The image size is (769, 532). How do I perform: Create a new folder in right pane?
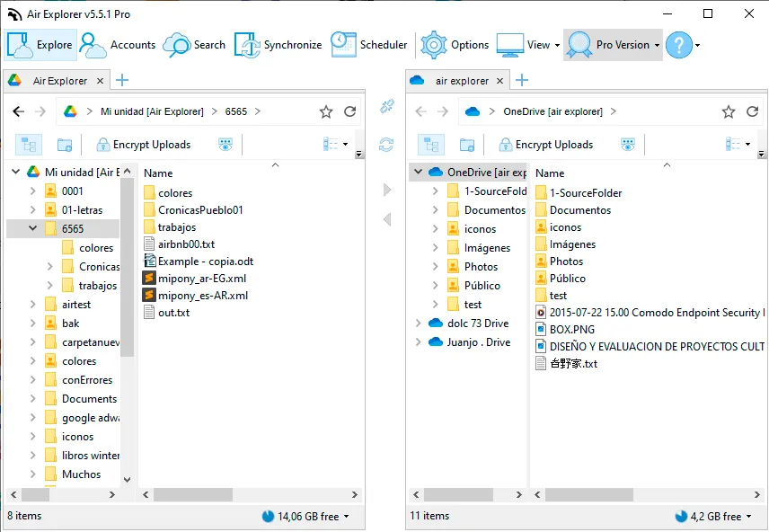click(467, 145)
